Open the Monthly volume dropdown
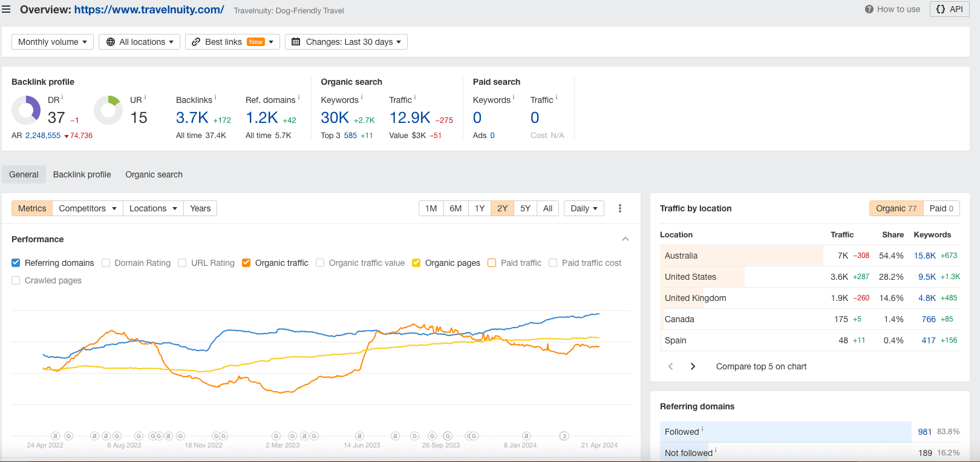Image resolution: width=980 pixels, height=462 pixels. click(x=53, y=42)
